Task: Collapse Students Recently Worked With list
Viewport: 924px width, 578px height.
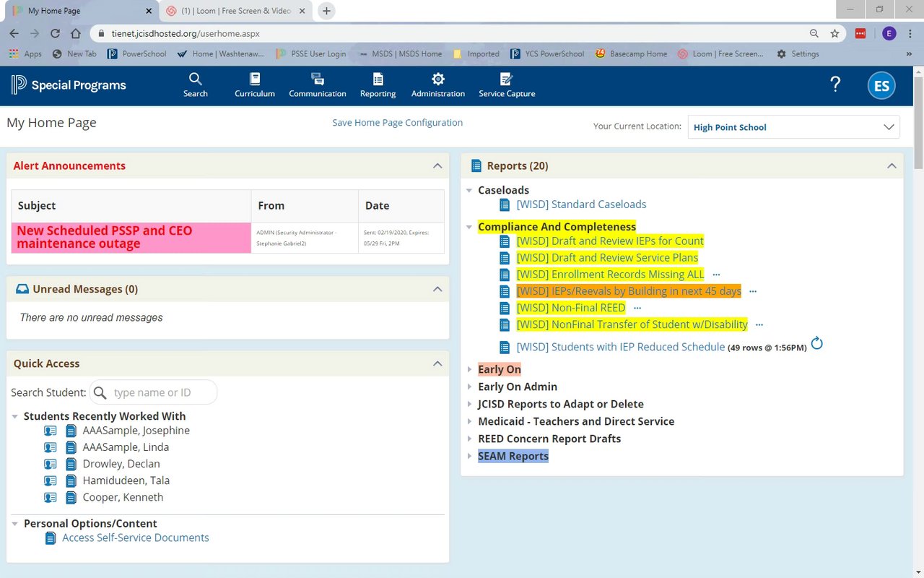Action: 15,416
